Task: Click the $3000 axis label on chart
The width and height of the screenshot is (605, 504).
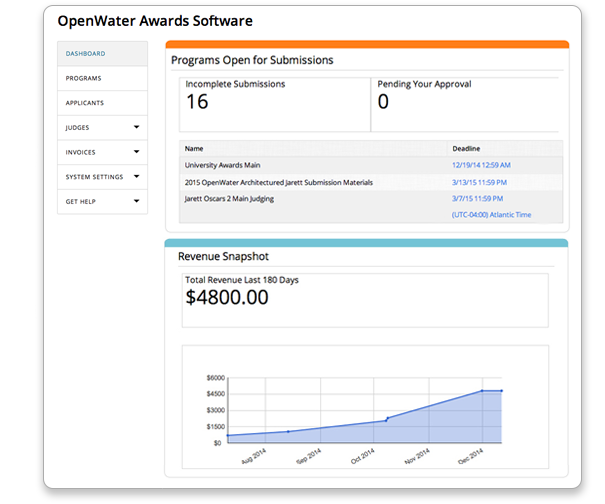Action: [x=216, y=410]
